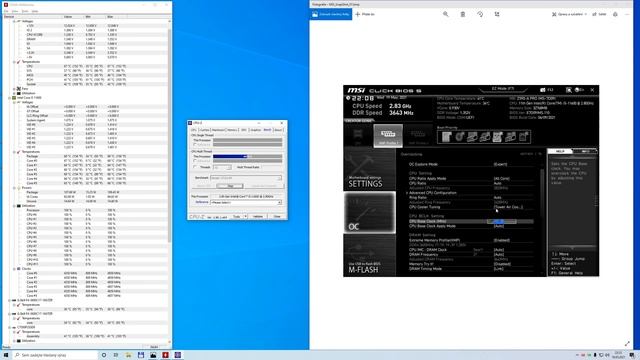Open the more options ellipsis in Photos
Image resolution: width=640 pixels, height=360 pixels.
[627, 14]
